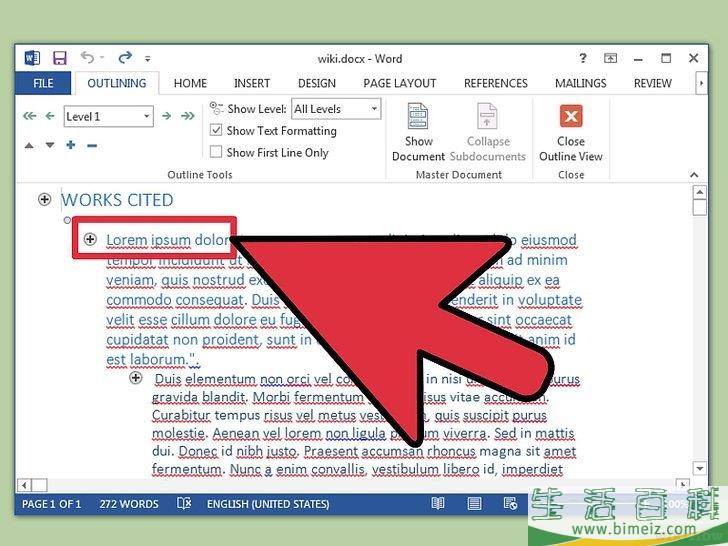Click the Redo arrow icon
This screenshot has width=728, height=546.
click(x=125, y=58)
